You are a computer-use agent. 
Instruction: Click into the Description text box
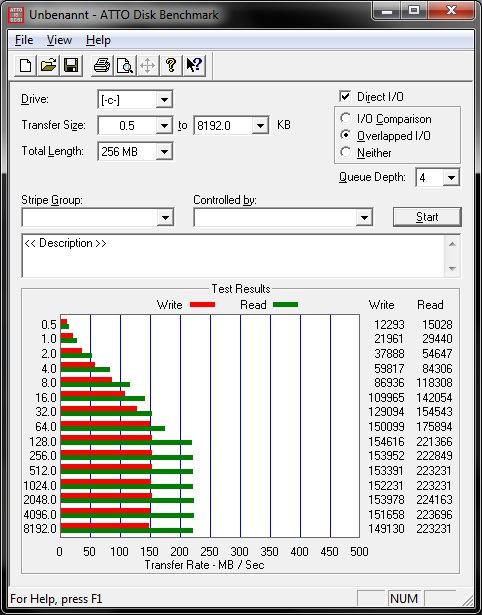coord(233,256)
